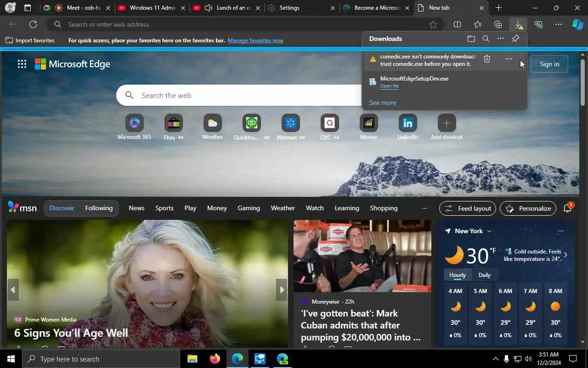The height and width of the screenshot is (368, 588).
Task: Open Feed layout options
Action: point(468,208)
